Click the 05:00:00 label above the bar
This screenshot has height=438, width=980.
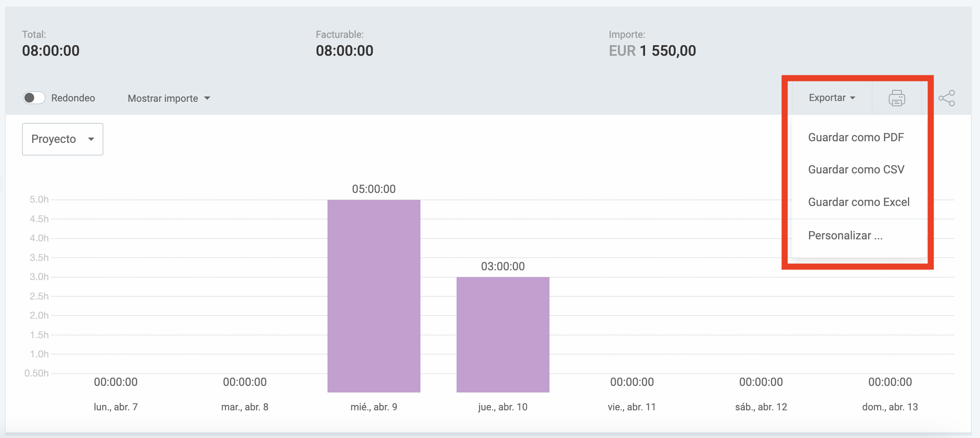374,189
